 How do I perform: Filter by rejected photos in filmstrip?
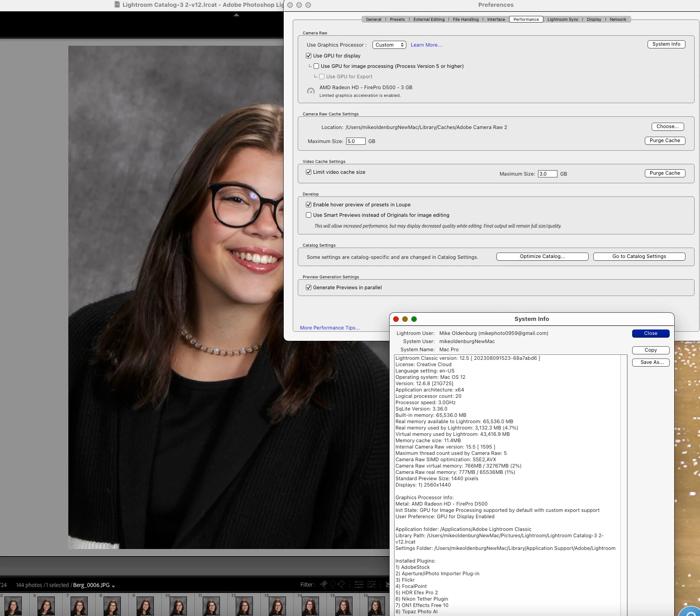(341, 584)
